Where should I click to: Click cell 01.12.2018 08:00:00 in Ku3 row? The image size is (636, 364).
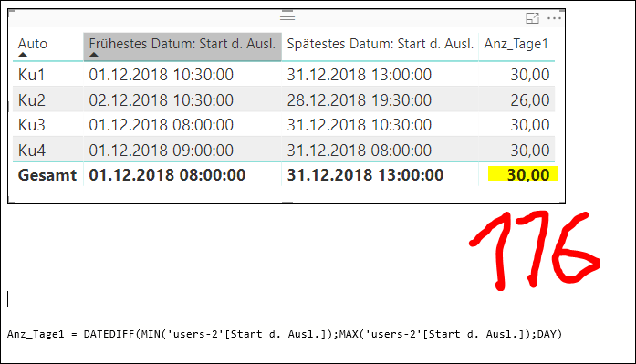pos(161,125)
